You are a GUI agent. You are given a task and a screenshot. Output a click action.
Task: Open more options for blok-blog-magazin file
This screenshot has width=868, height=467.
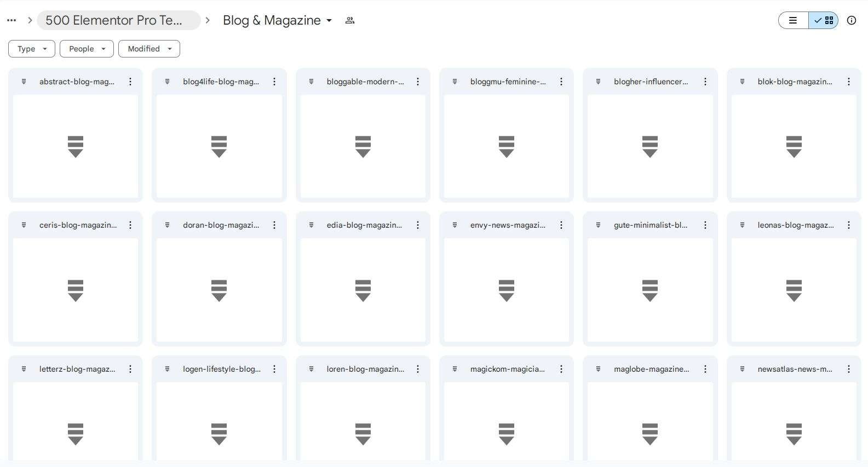849,82
